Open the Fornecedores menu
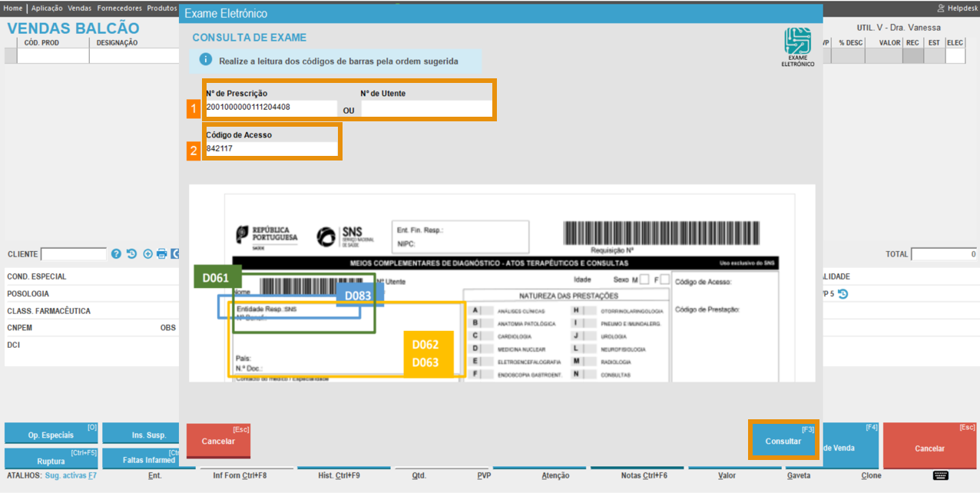 (x=120, y=8)
